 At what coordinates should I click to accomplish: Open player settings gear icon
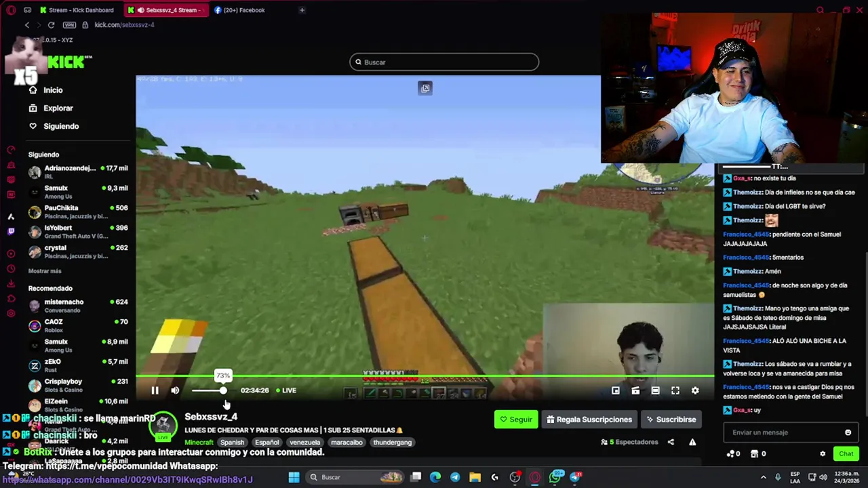tap(695, 390)
